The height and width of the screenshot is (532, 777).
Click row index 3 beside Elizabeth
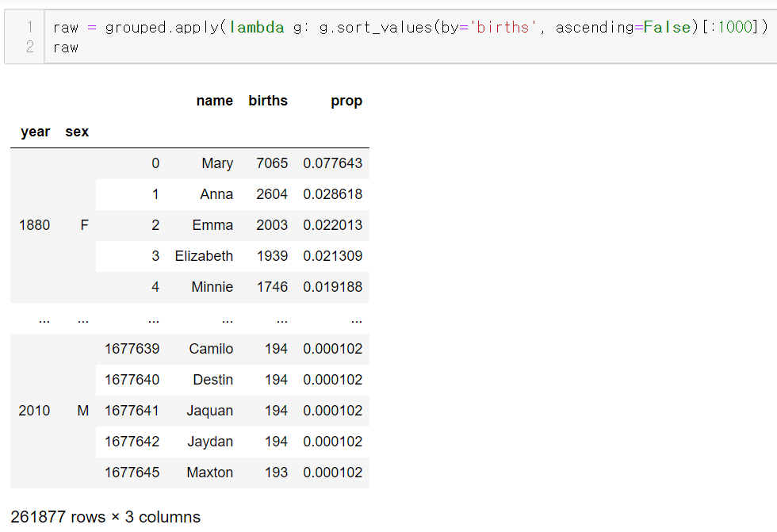[x=155, y=256]
